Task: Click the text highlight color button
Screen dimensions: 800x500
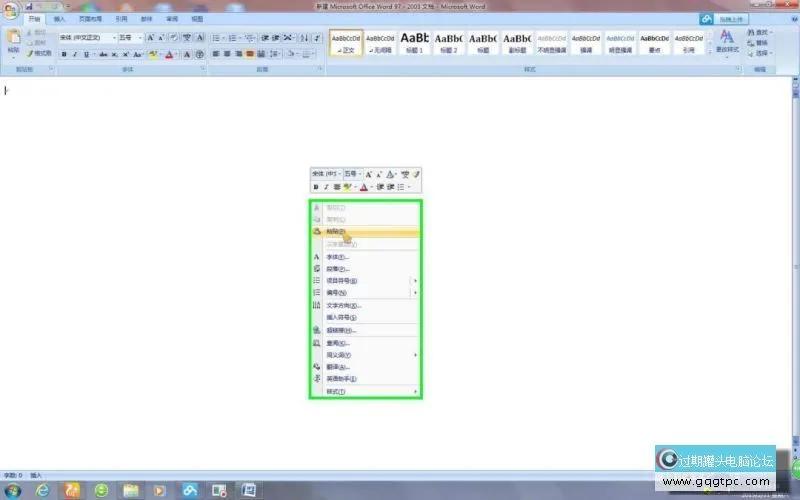Action: (153, 54)
